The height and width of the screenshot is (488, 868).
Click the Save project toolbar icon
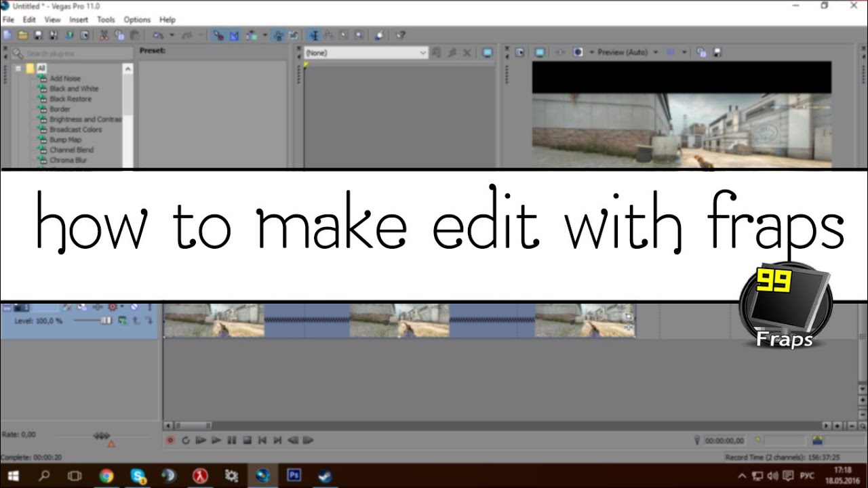pyautogui.click(x=38, y=35)
